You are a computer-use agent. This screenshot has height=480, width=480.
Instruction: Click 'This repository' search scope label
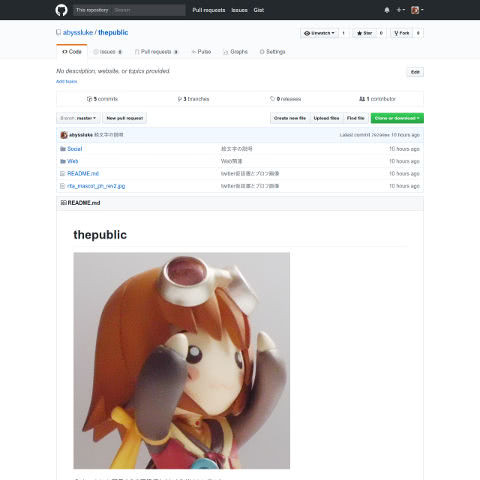92,10
